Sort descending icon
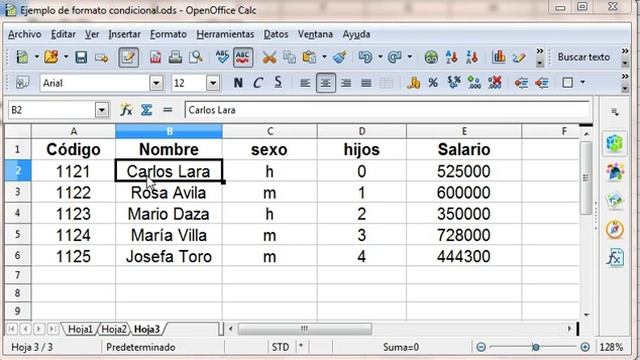 point(472,57)
